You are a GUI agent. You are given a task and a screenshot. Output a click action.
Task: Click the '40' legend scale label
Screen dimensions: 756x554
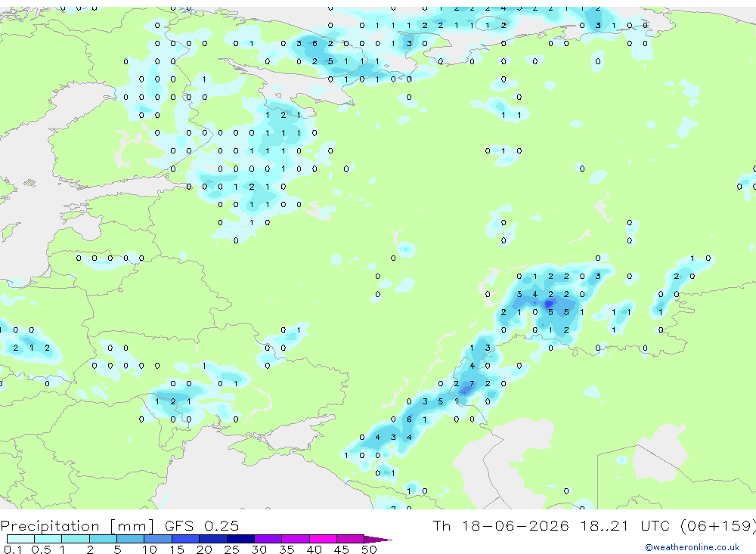(x=314, y=549)
